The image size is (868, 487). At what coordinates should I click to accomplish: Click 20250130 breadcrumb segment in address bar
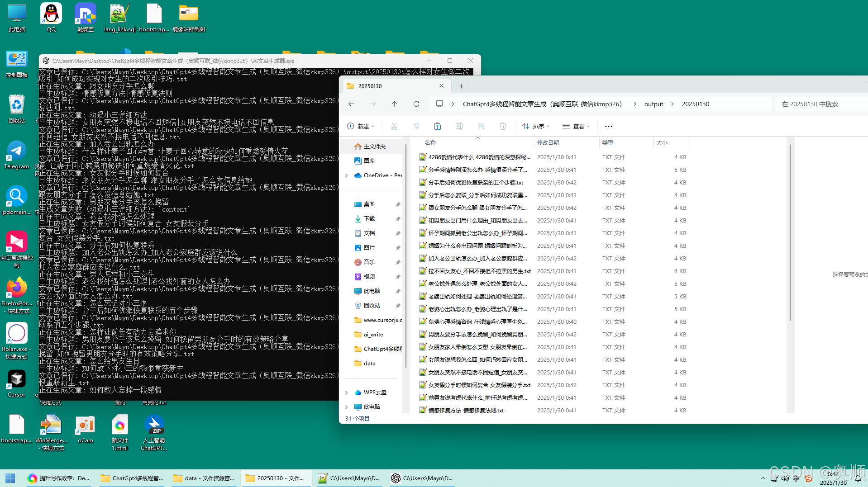click(695, 104)
